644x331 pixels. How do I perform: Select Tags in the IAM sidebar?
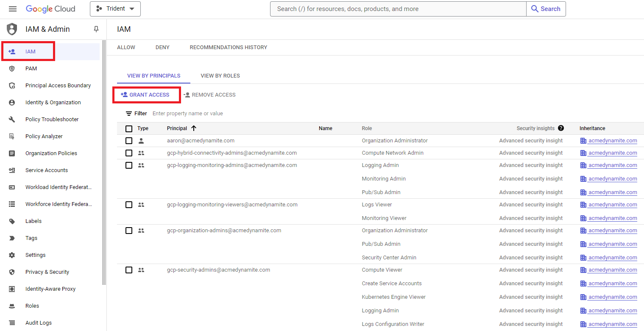click(32, 238)
